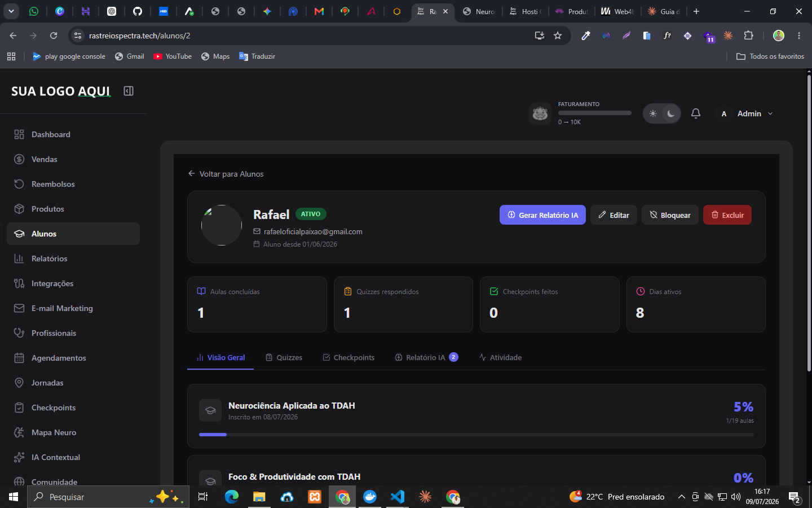Click the Integrações sidebar icon
This screenshot has height=508, width=812.
pos(19,283)
